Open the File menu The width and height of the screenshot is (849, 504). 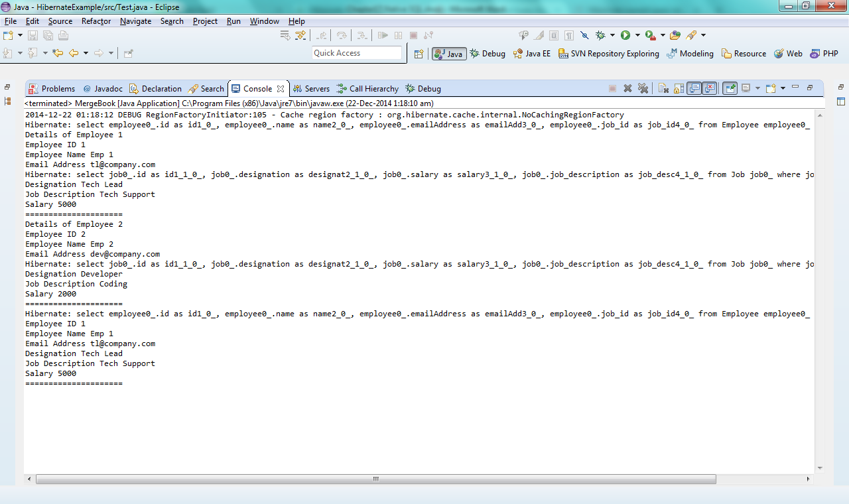pyautogui.click(x=11, y=21)
